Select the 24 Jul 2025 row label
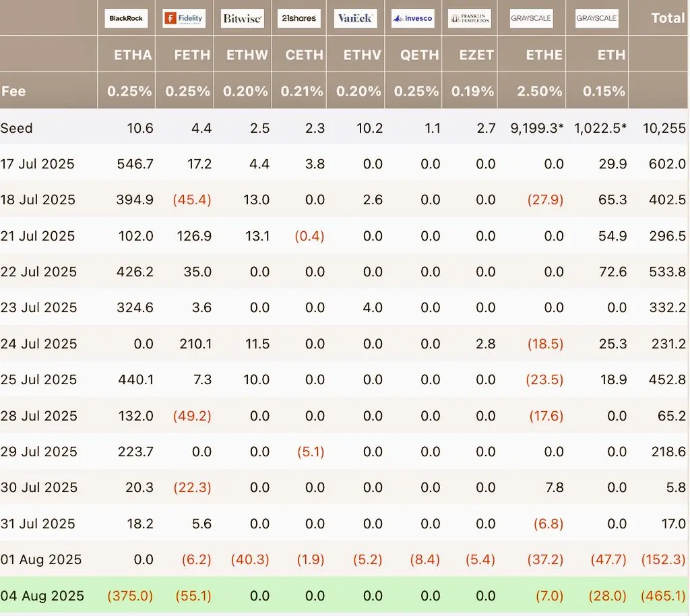690x616 pixels. tap(38, 343)
